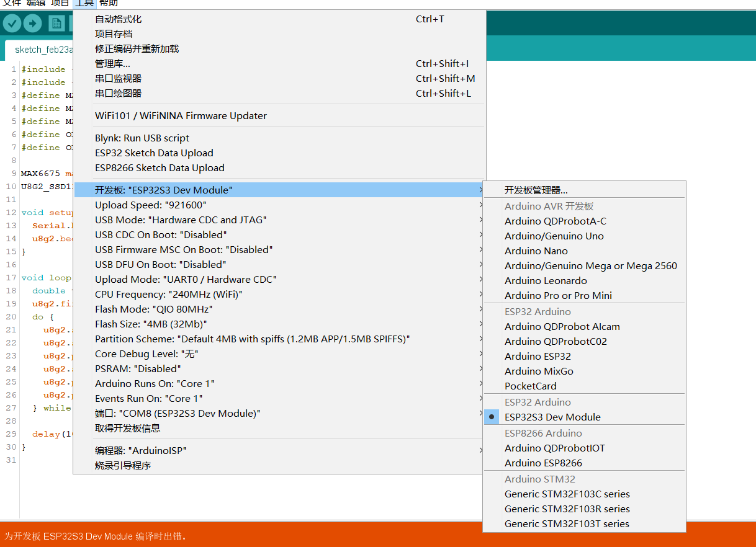Expand Flash Size submenu
The image size is (756, 547).
tap(279, 324)
